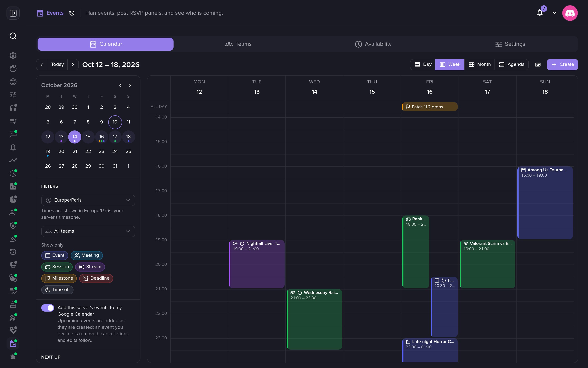Click the history clock icon beside Events
The height and width of the screenshot is (368, 588).
click(72, 13)
